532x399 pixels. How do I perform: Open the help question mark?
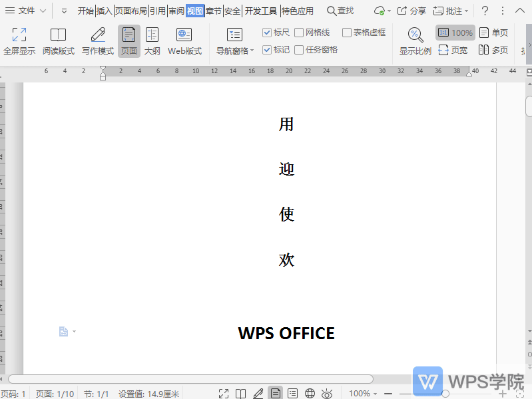[485, 11]
